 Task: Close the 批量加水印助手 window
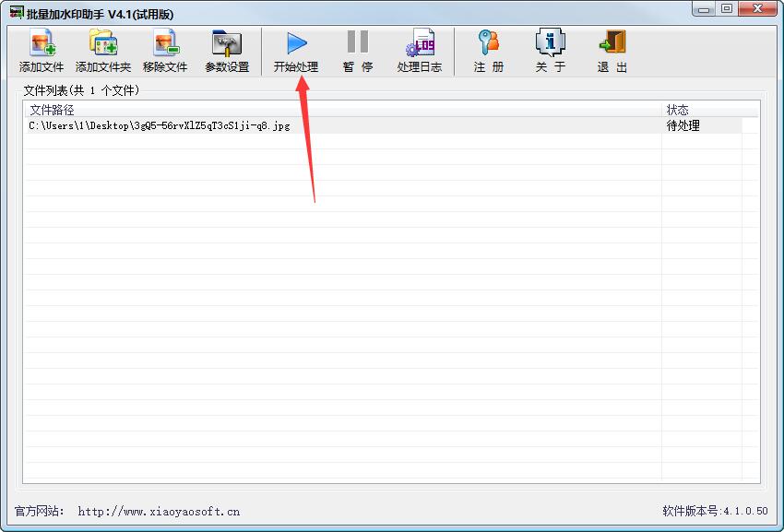758,9
